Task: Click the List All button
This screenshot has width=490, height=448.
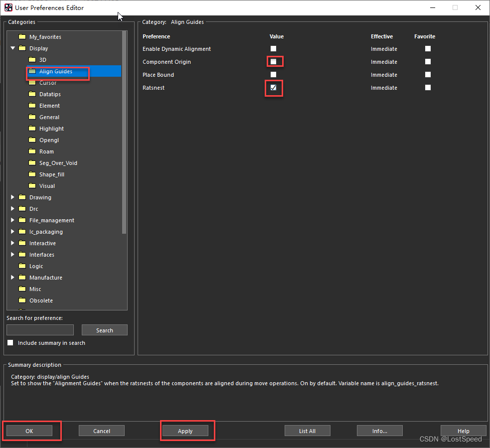Action: 307,431
